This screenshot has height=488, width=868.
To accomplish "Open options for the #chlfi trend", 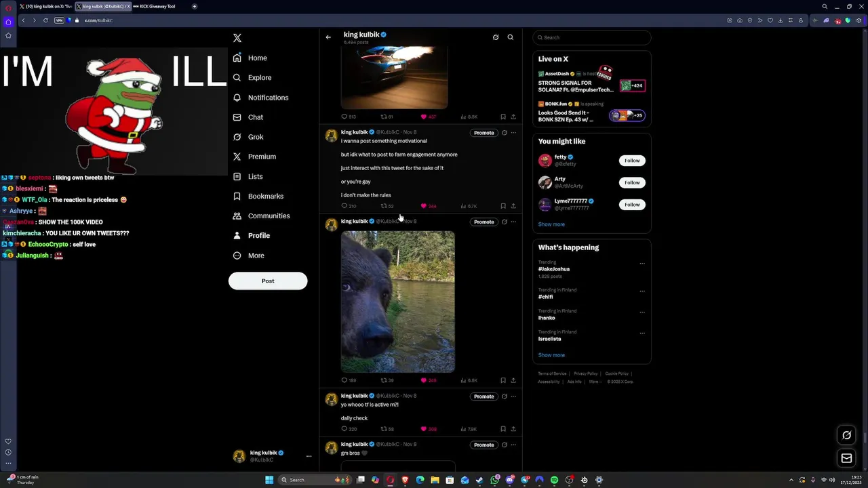I will pos(642,291).
